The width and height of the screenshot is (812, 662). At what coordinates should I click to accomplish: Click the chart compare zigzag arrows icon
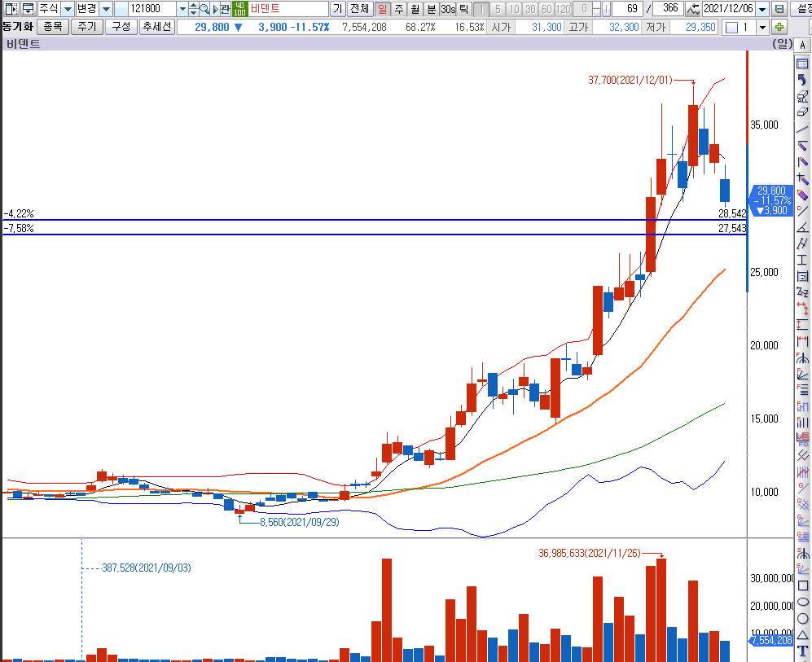point(693,8)
